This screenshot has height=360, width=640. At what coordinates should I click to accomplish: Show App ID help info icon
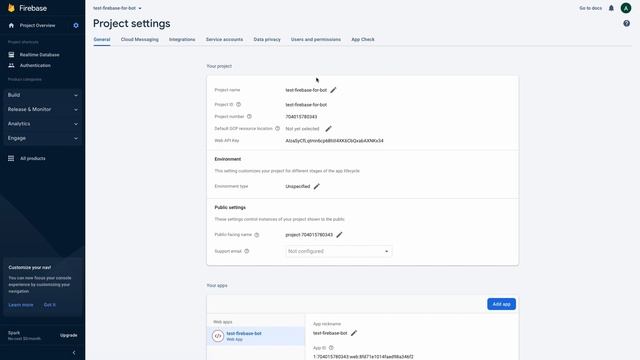point(331,348)
